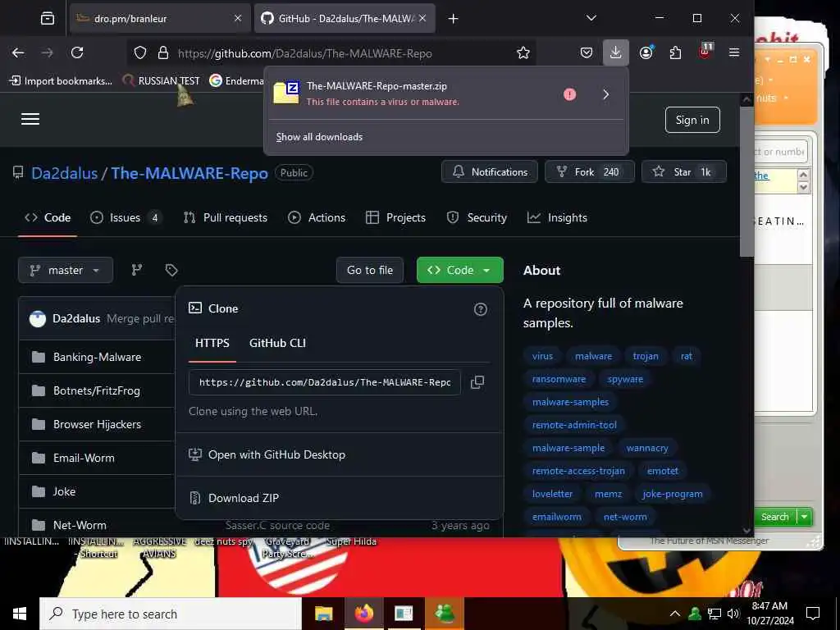Screen dimensions: 840x630
Task: Select the HTTPS clone tab
Action: tap(212, 343)
